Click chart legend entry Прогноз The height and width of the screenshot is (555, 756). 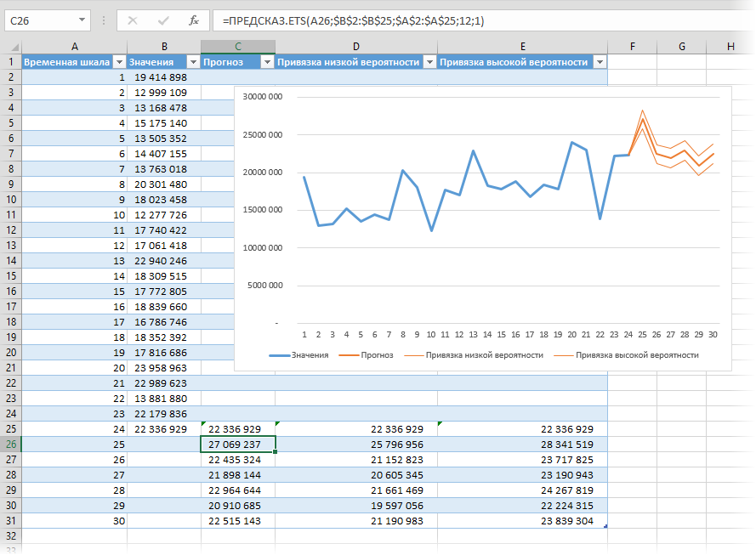coord(366,355)
